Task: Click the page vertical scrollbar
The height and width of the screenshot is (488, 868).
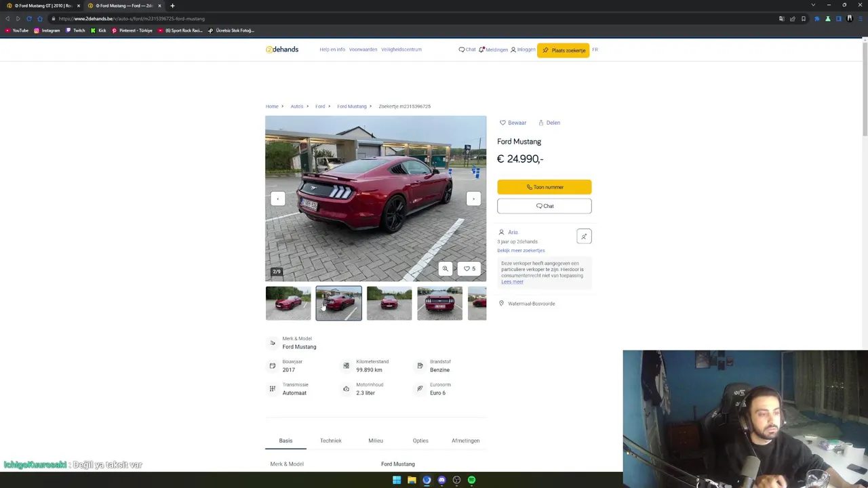Action: tap(865, 88)
